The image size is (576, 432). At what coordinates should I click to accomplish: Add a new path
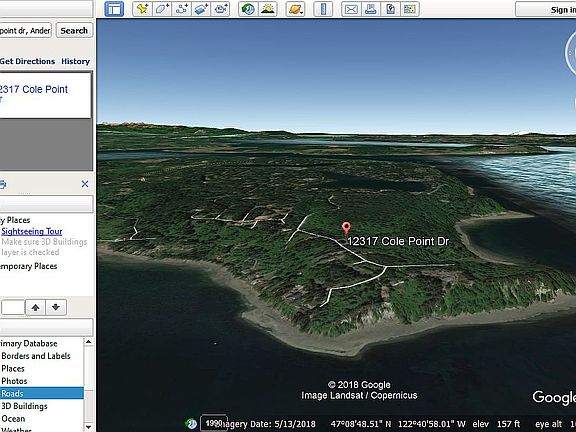[x=181, y=9]
